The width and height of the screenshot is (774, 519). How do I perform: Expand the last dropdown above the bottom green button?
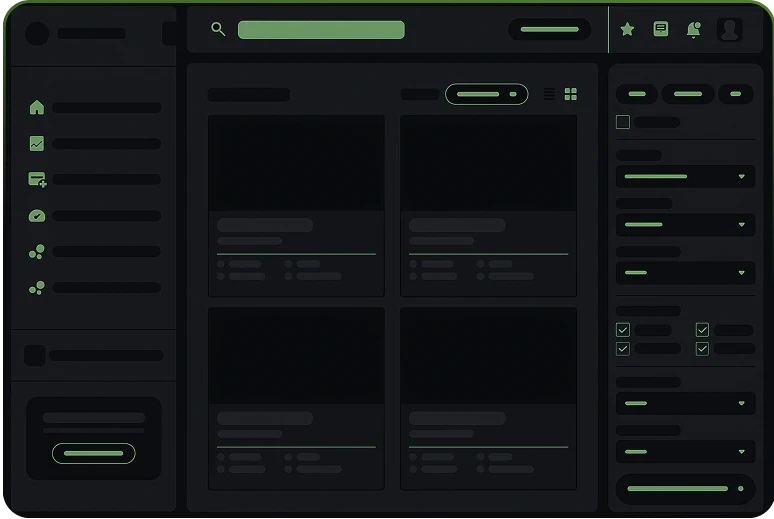[x=685, y=451]
